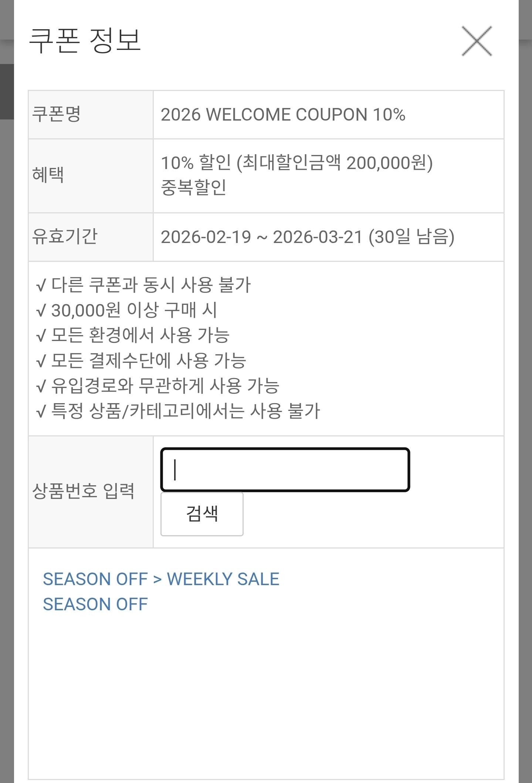Screen dimensions: 532x783
Task: Close the 쿠폰 정보 popup
Action: (477, 41)
